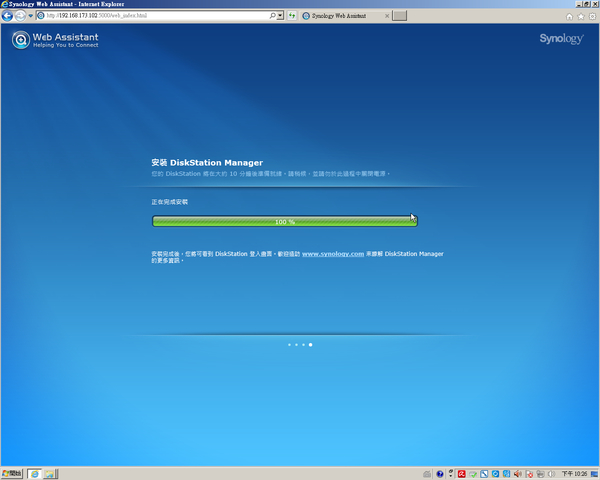
Task: Click the blue help question mark icon
Action: tap(440, 474)
